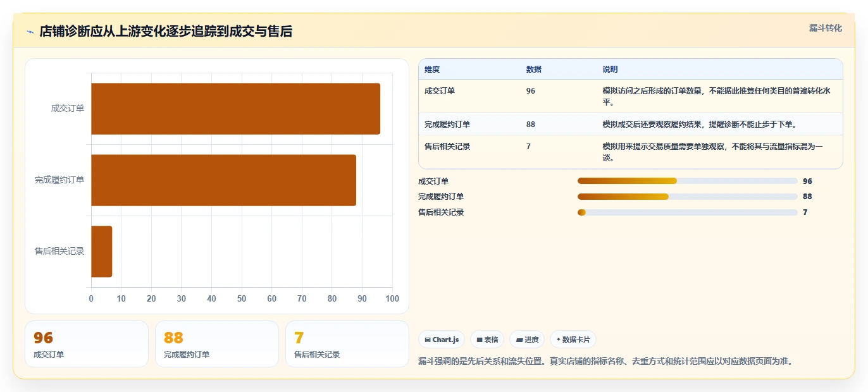Screen dimensions: 868x392
Task: Click the 数据 column header
Action: coord(534,70)
